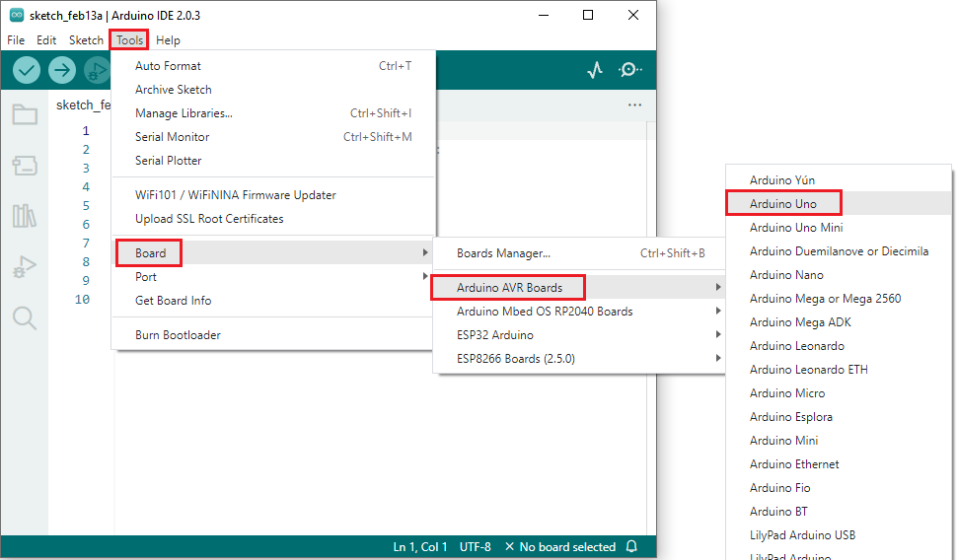Viewport: 957px width, 560px height.
Task: Open the Serial Plotter icon in toolbar
Action: pyautogui.click(x=595, y=70)
